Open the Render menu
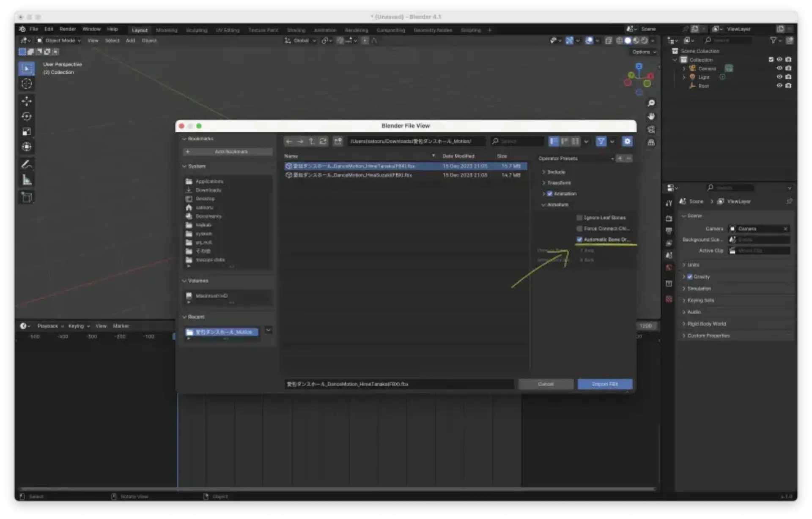This screenshot has width=812, height=519. [x=67, y=29]
